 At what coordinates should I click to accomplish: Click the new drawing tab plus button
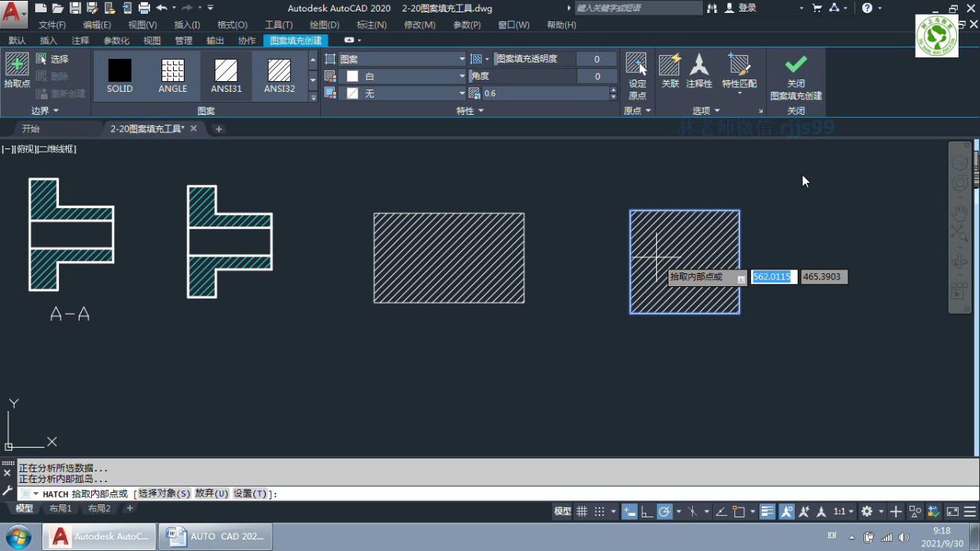click(218, 129)
